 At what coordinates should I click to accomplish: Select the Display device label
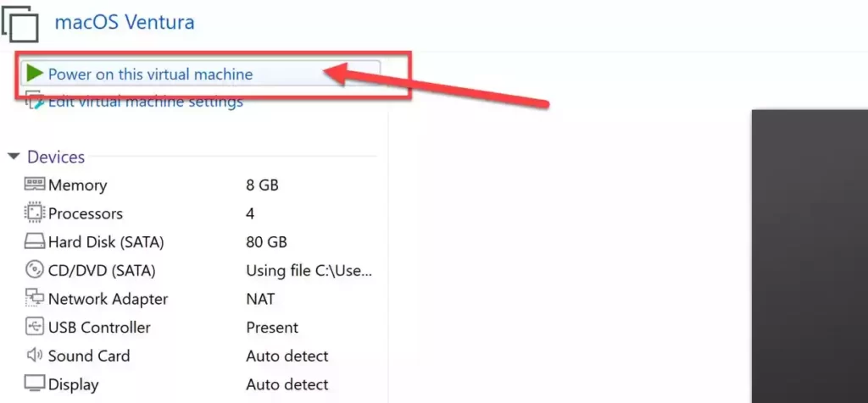[73, 384]
